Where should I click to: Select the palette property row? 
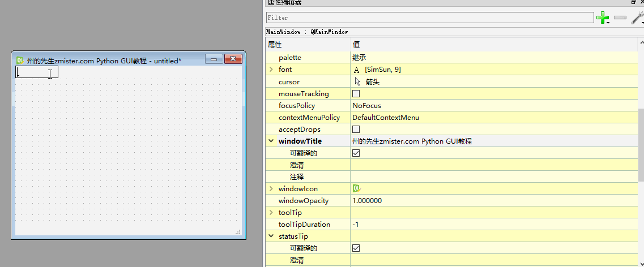[452, 58]
